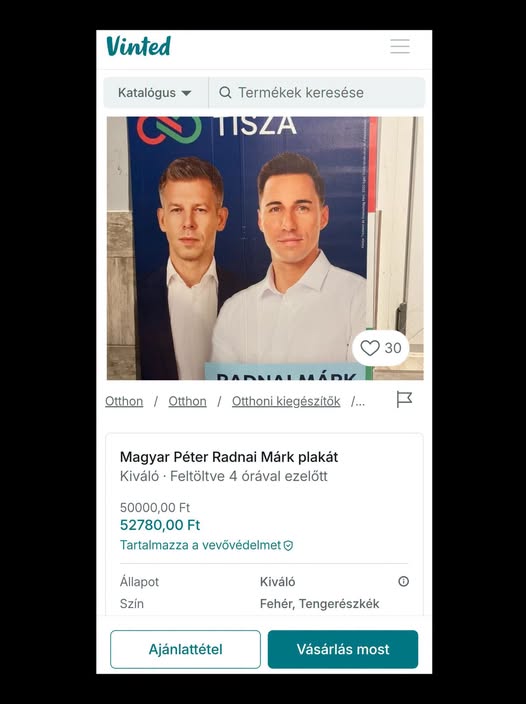Viewport: 526px width, 704px height.
Task: Click the search magnifier icon
Action: (225, 92)
